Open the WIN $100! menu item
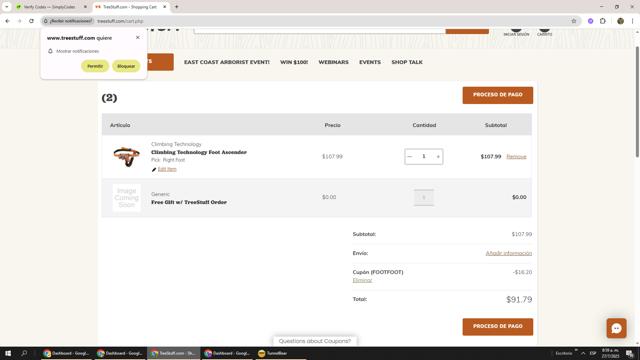 click(294, 62)
